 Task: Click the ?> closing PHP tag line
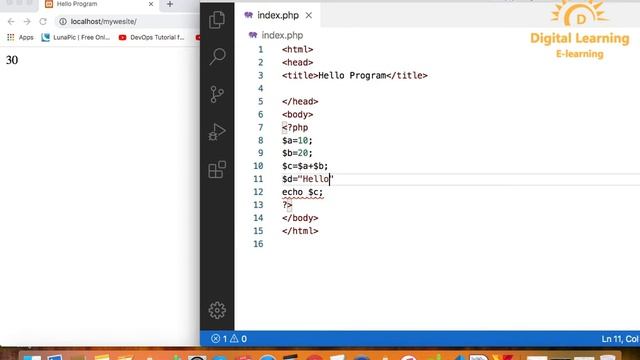[x=287, y=205]
